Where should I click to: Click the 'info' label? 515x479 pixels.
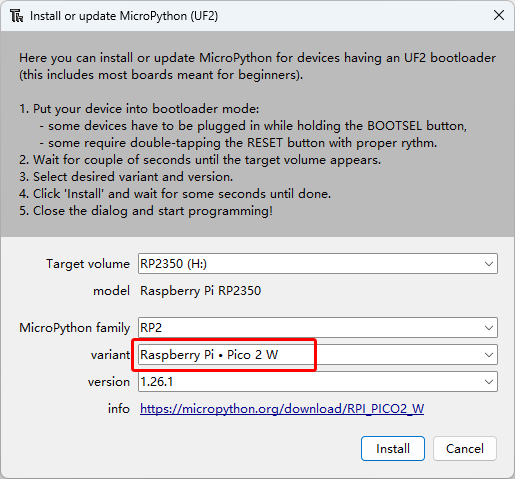(119, 409)
